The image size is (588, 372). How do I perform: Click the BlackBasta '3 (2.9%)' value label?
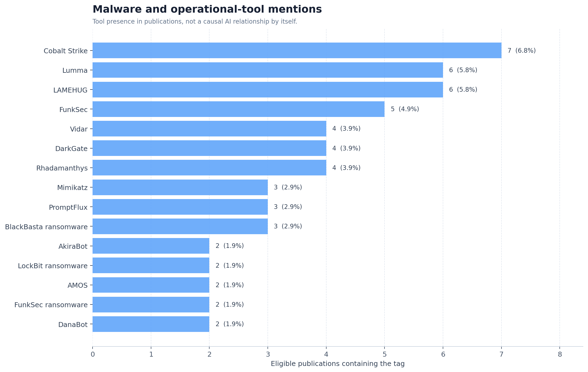pos(288,226)
